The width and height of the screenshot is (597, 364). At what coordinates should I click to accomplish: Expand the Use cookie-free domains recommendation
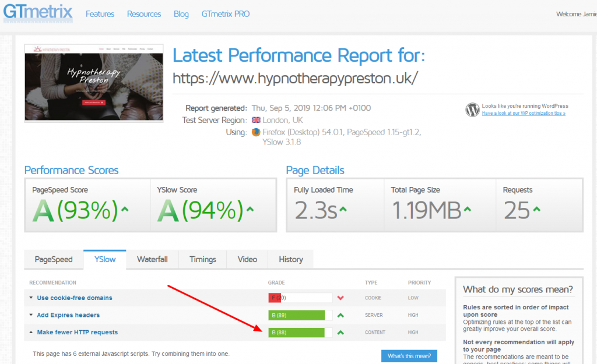[75, 298]
